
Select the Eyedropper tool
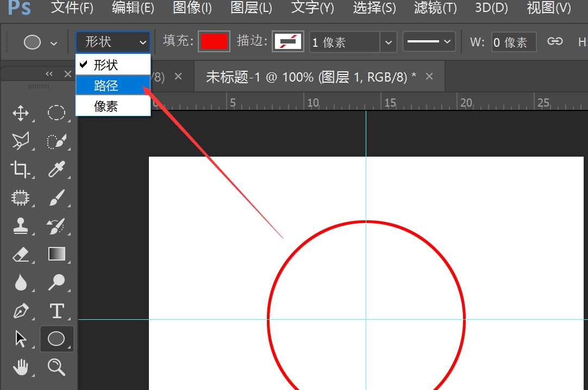(x=57, y=169)
